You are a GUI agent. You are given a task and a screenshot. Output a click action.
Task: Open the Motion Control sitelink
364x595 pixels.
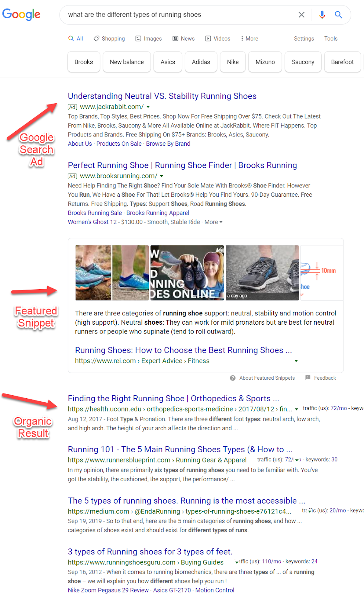(x=215, y=590)
